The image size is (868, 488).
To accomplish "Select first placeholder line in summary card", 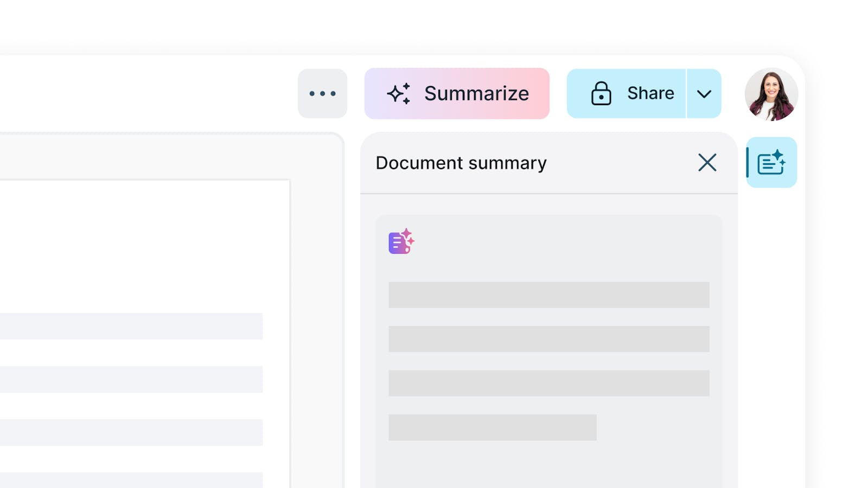I will [548, 295].
